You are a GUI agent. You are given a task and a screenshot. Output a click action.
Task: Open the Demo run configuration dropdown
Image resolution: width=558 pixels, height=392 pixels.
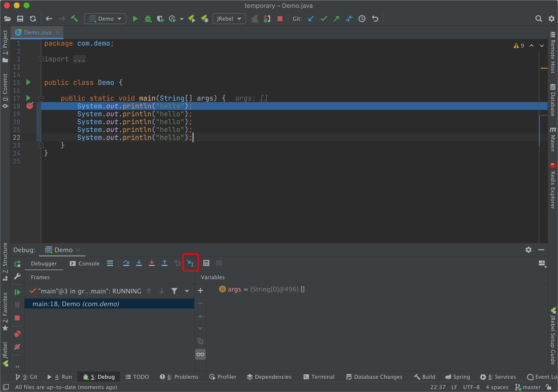point(105,19)
